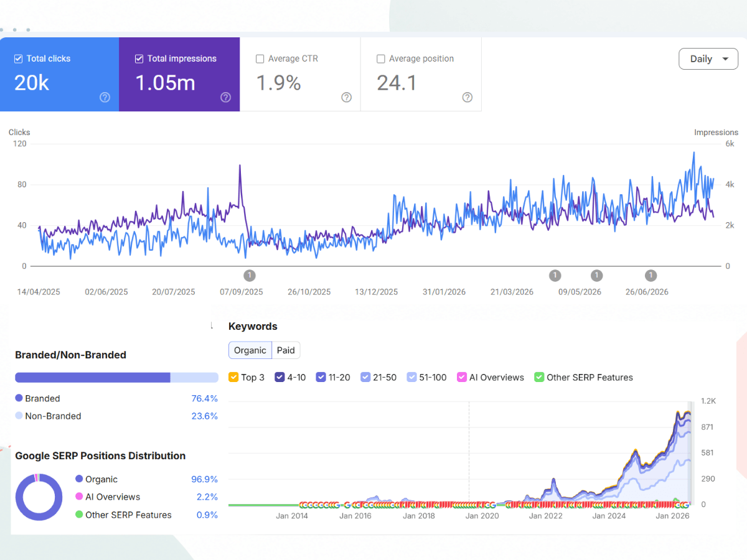Toggle the 11-20 positions checkbox

(x=321, y=377)
